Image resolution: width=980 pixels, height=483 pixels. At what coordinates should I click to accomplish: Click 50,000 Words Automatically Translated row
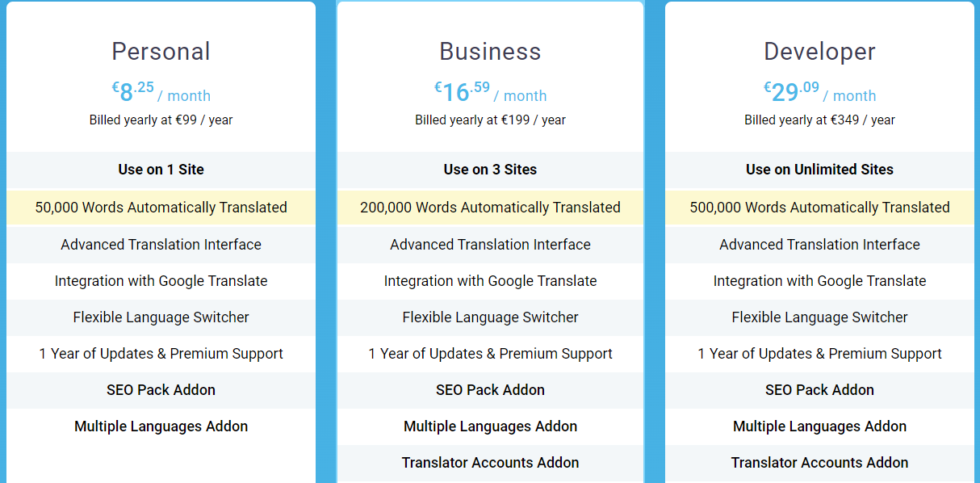point(161,208)
